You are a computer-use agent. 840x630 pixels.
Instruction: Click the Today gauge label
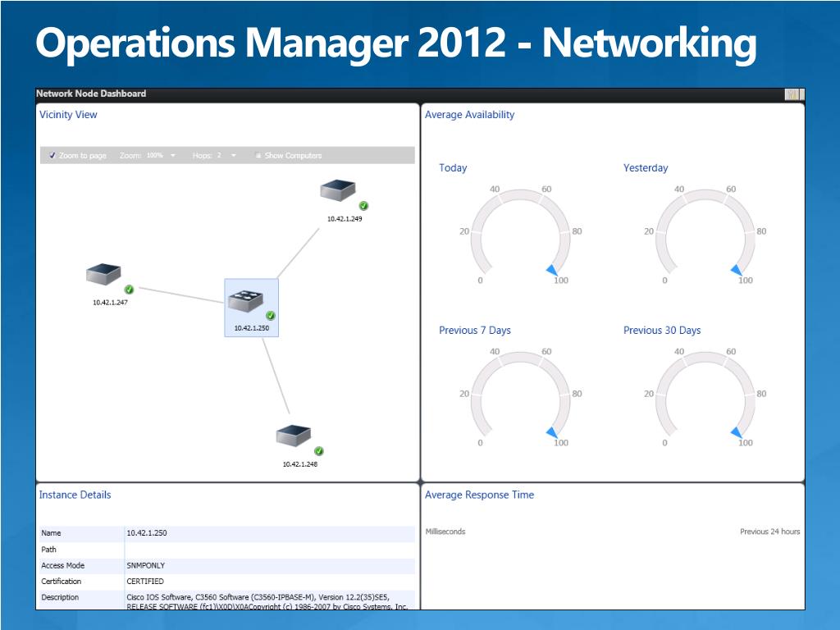(453, 167)
